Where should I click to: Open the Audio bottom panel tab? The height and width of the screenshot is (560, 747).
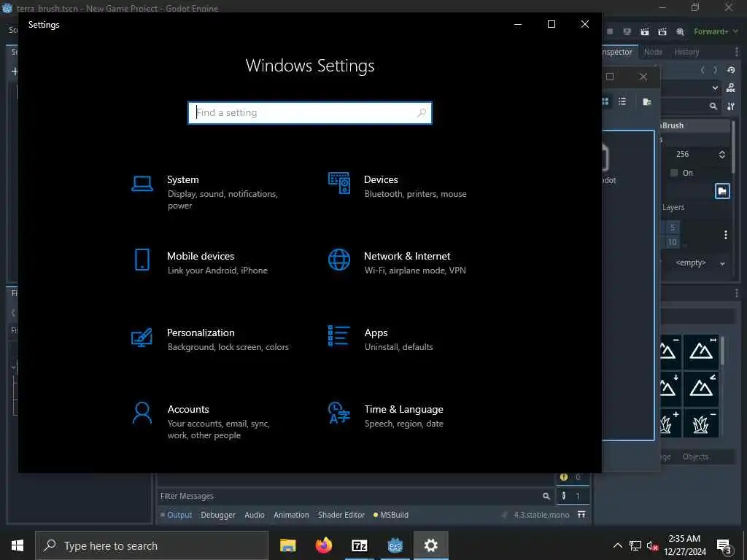coord(255,515)
